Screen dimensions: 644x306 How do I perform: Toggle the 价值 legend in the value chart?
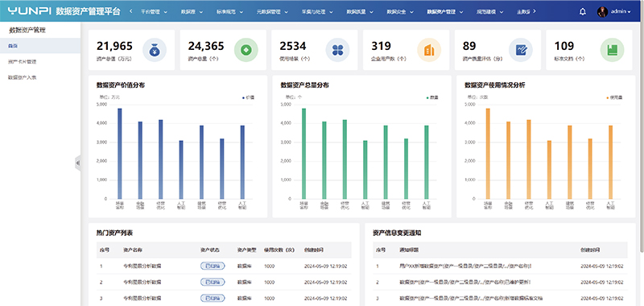[249, 97]
